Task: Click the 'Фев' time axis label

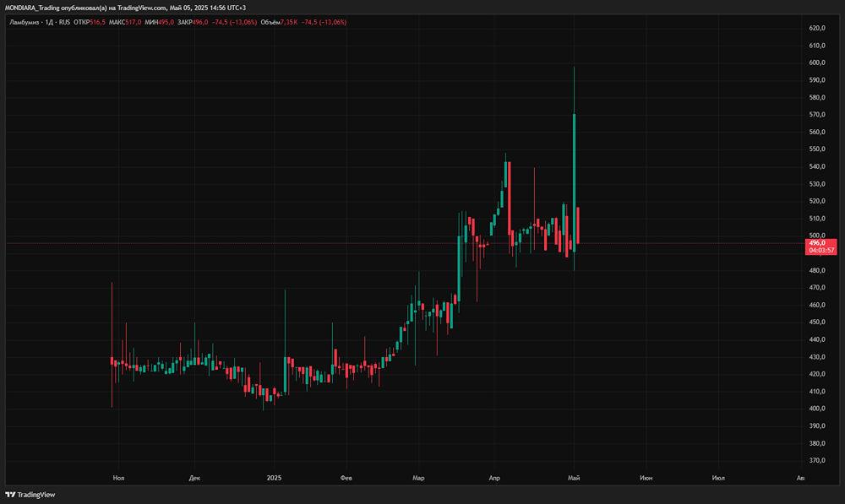Action: pos(346,478)
